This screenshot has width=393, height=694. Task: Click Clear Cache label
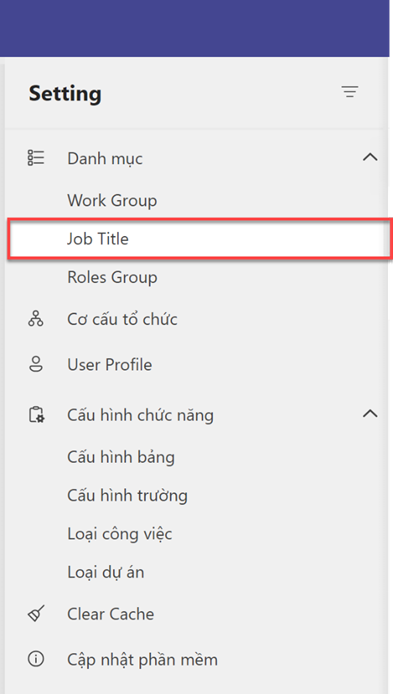click(x=111, y=614)
